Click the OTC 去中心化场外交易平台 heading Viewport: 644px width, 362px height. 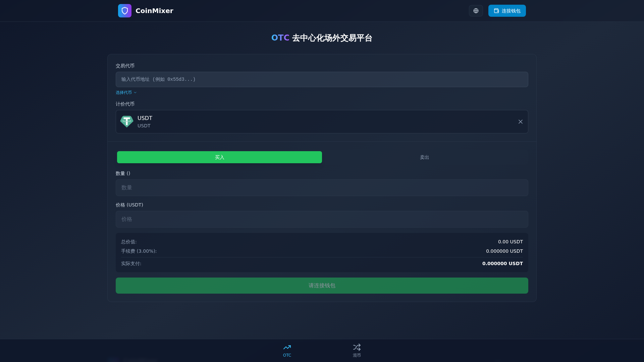point(322,38)
